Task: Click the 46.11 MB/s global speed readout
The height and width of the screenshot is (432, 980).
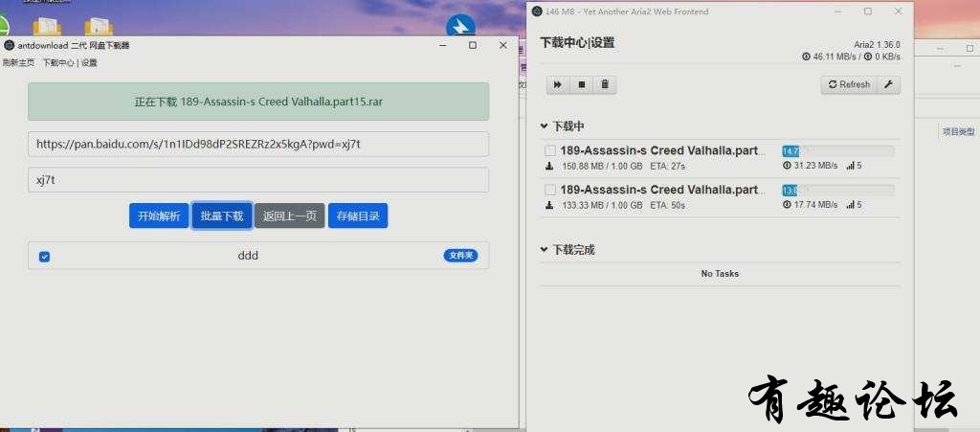Action: click(834, 57)
